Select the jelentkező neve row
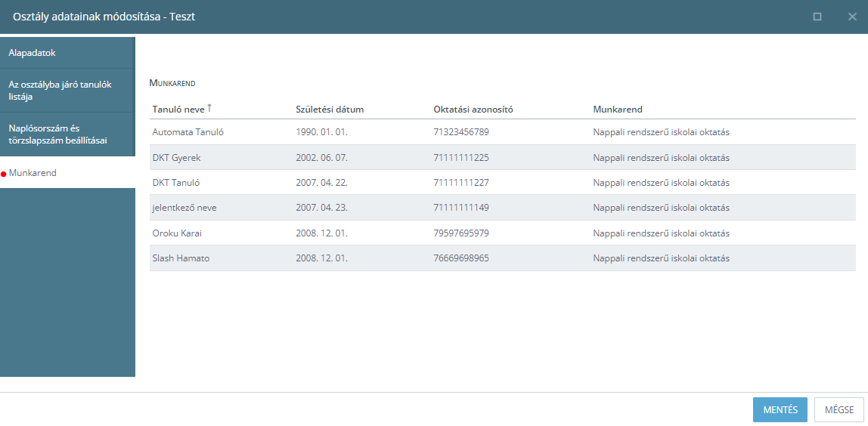The height and width of the screenshot is (426, 868). (503, 208)
